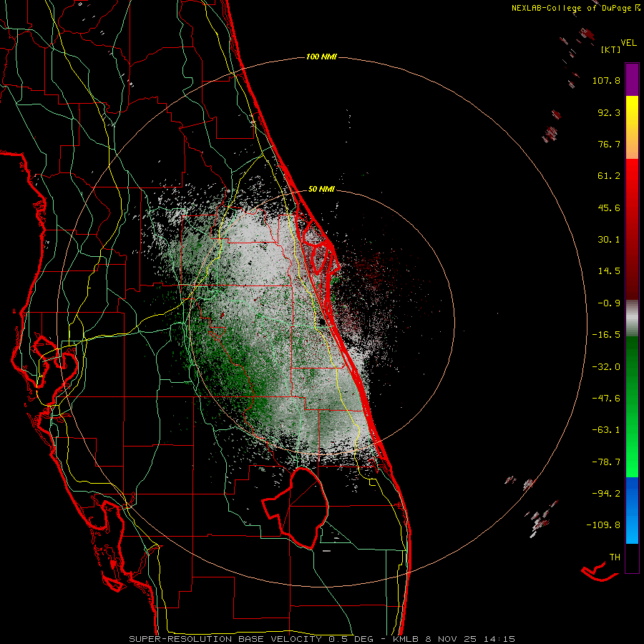Click the purple segment of the color bar
The height and width of the screenshot is (644, 644).
[x=632, y=79]
